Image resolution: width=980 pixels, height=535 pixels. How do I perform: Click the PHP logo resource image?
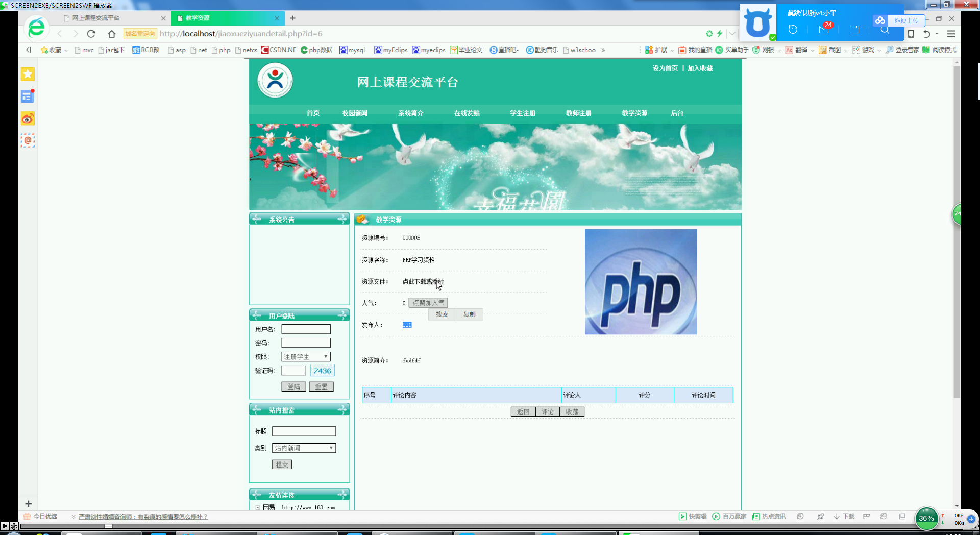pos(641,282)
